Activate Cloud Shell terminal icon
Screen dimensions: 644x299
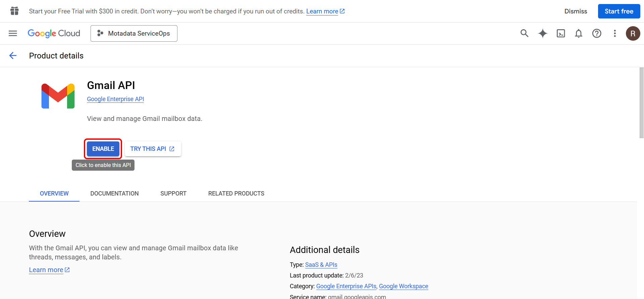tap(561, 33)
